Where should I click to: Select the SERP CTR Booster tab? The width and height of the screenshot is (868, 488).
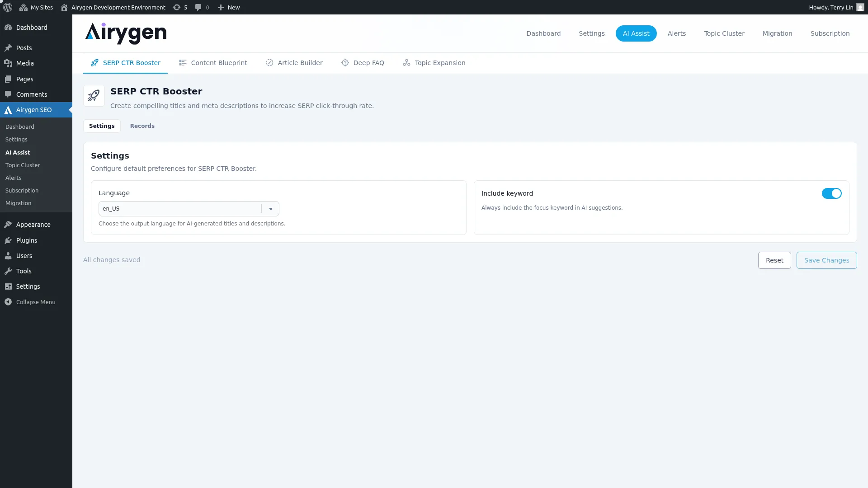(x=125, y=63)
